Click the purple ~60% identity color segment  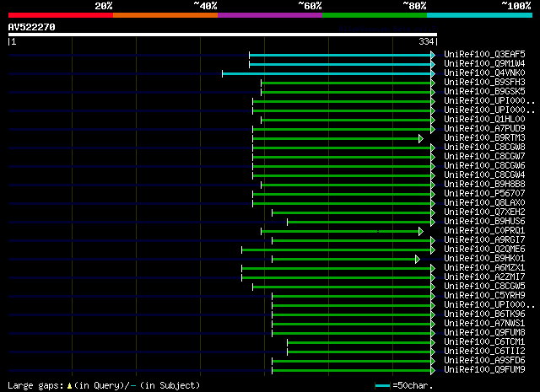[x=270, y=15]
